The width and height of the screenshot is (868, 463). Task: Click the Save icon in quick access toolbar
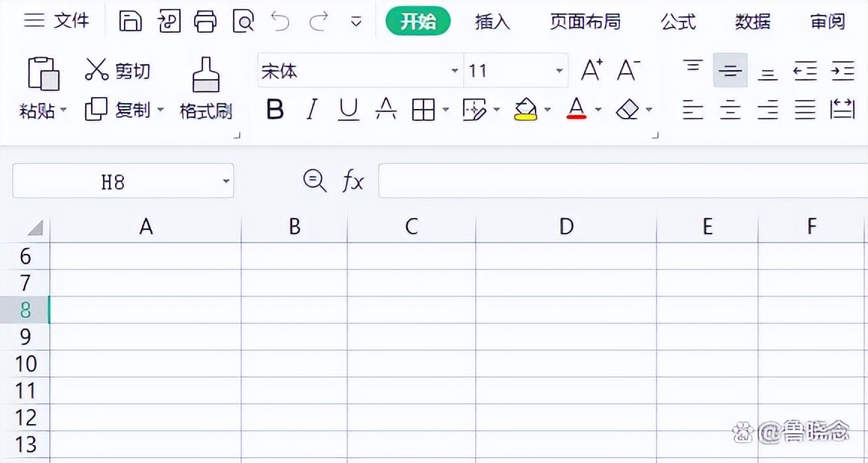[x=131, y=22]
